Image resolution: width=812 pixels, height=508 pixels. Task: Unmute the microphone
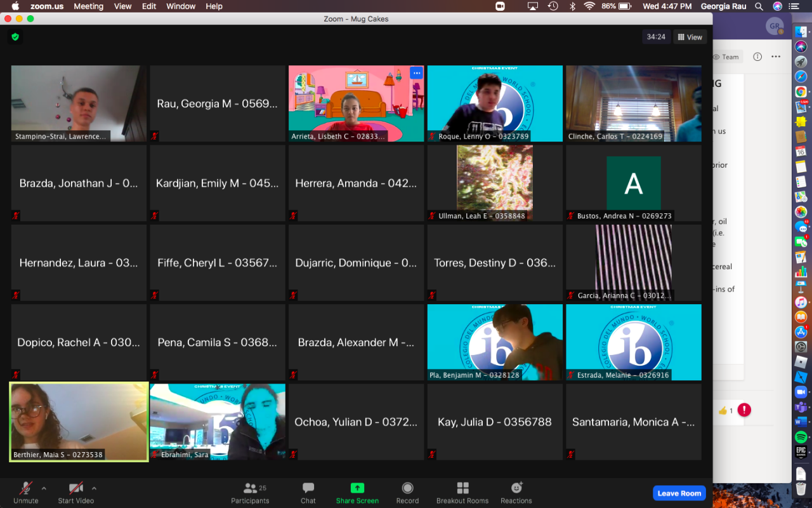coord(26,492)
